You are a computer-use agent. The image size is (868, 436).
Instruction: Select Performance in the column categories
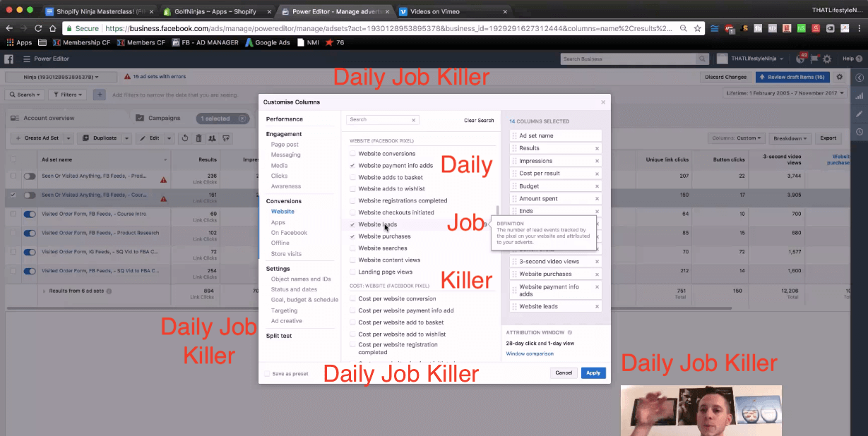pyautogui.click(x=285, y=119)
